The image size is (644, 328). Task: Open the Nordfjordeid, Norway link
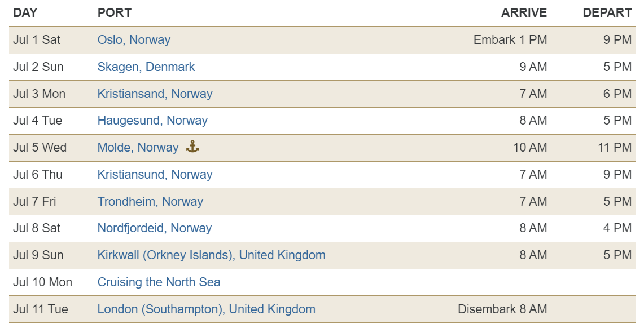click(155, 228)
